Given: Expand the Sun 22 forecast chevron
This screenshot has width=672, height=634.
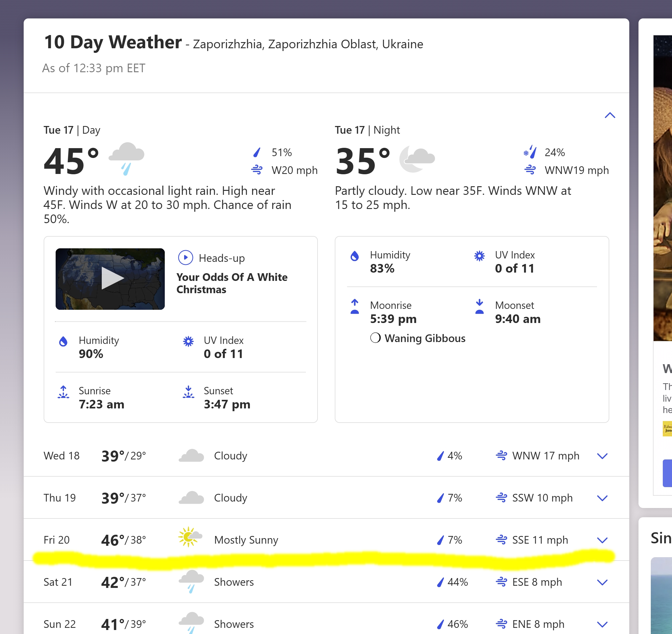Looking at the screenshot, I should point(602,624).
